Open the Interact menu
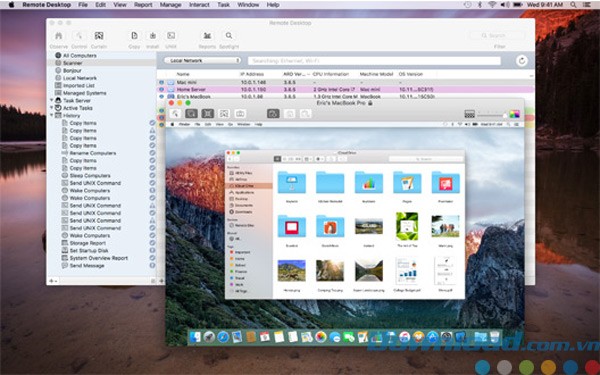This screenshot has width=600, height=375. tap(199, 5)
